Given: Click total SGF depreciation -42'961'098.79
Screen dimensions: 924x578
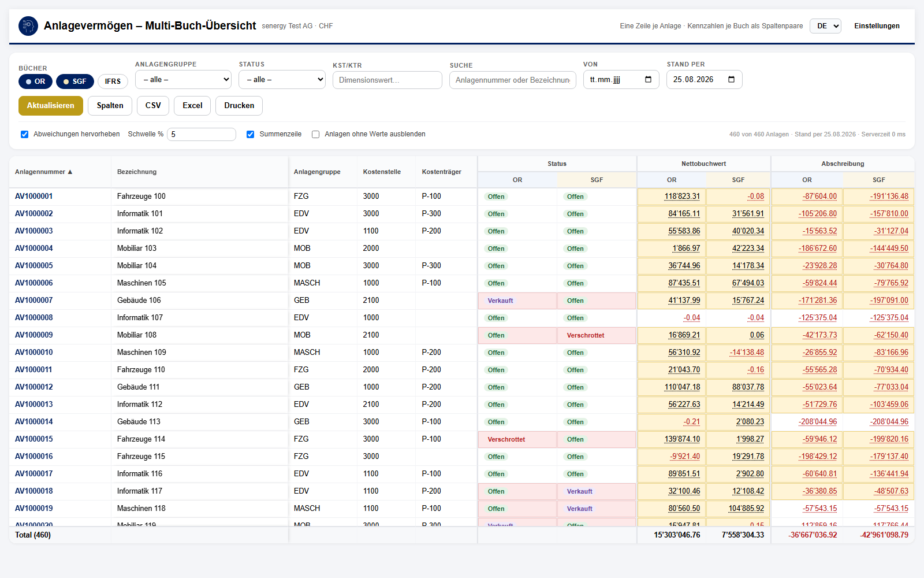Looking at the screenshot, I should tap(884, 535).
